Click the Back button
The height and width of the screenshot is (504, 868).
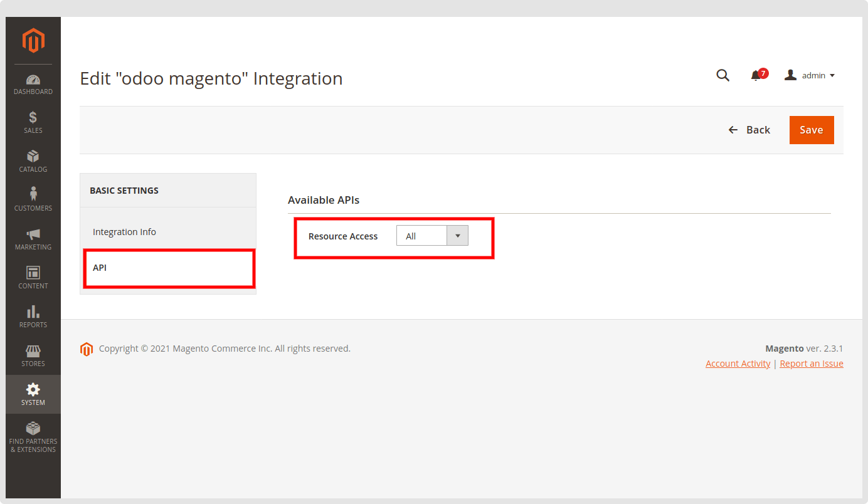749,130
